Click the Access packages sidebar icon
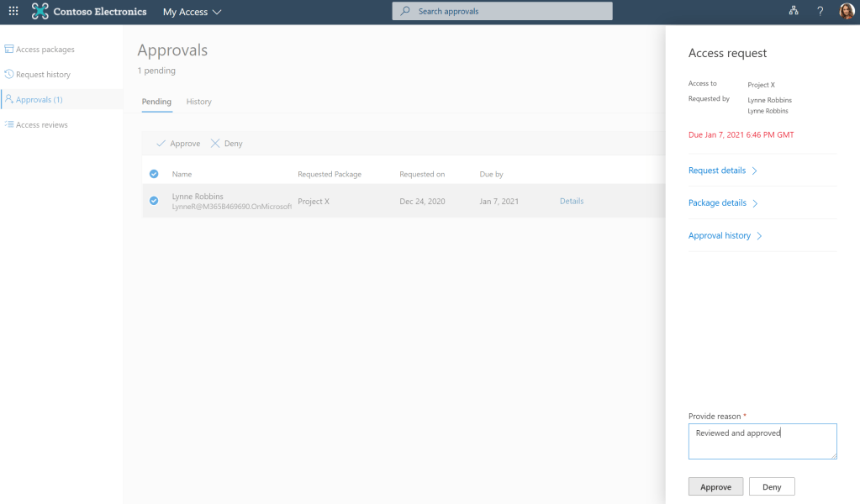 coord(9,50)
